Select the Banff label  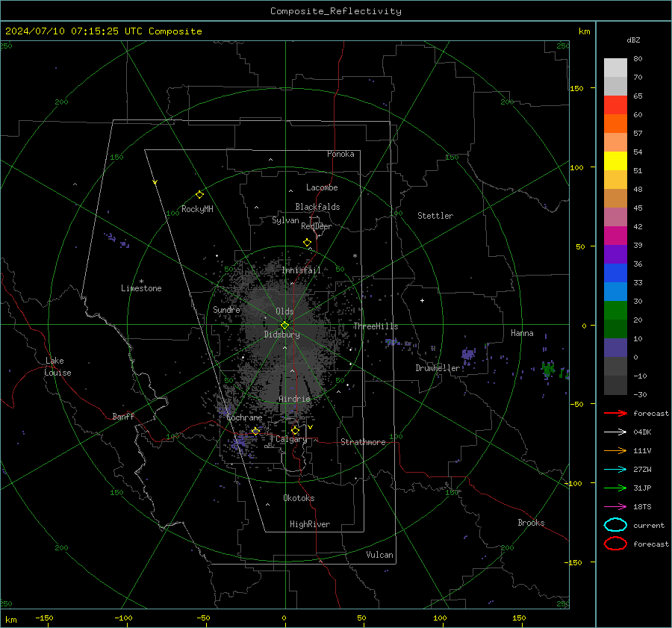[123, 416]
